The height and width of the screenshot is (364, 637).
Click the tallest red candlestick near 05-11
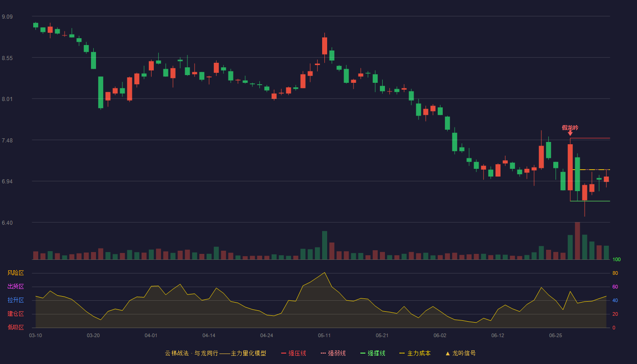click(x=324, y=45)
